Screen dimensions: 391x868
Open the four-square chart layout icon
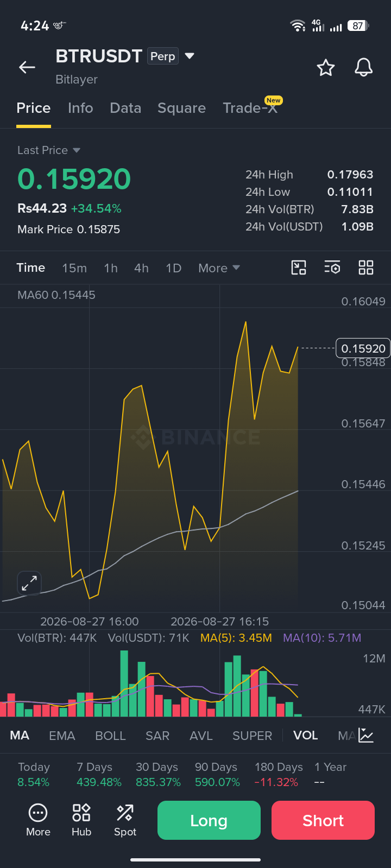coord(366,267)
